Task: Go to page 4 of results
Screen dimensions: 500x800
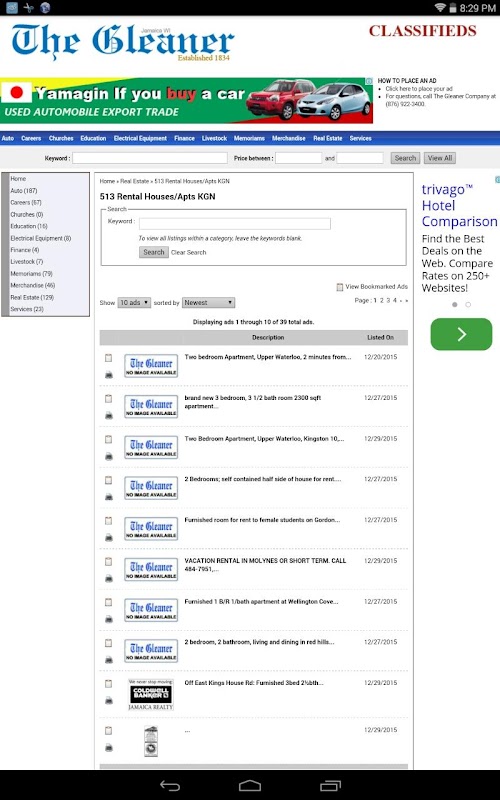Action: click(395, 301)
